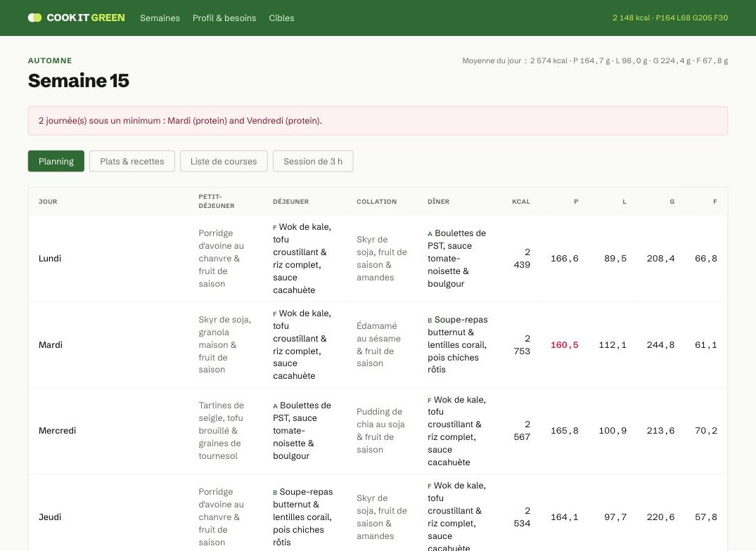
Task: Open Jeudi snack Skyr de soja
Action: click(x=381, y=517)
